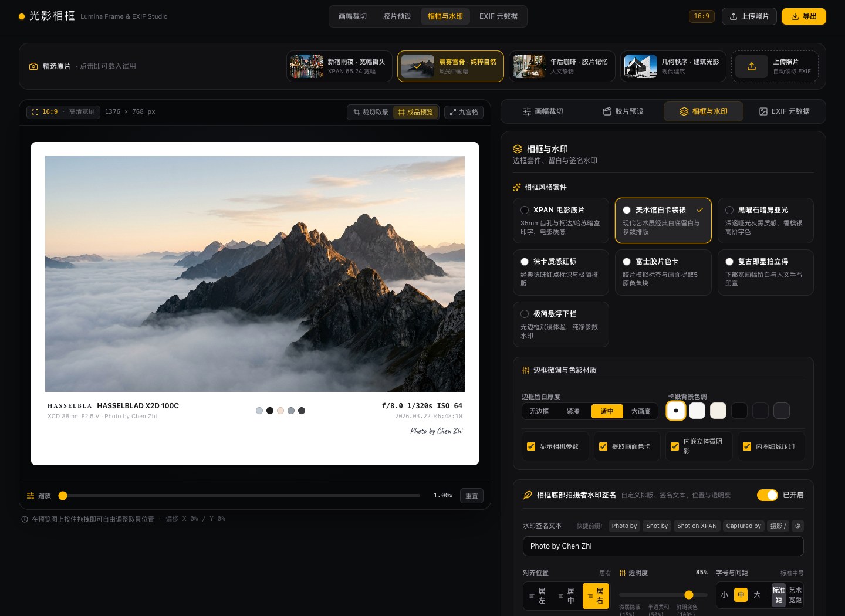Open the settings panel's 相框与水印 layers-icon tab
This screenshot has width=845, height=616.
coord(684,111)
